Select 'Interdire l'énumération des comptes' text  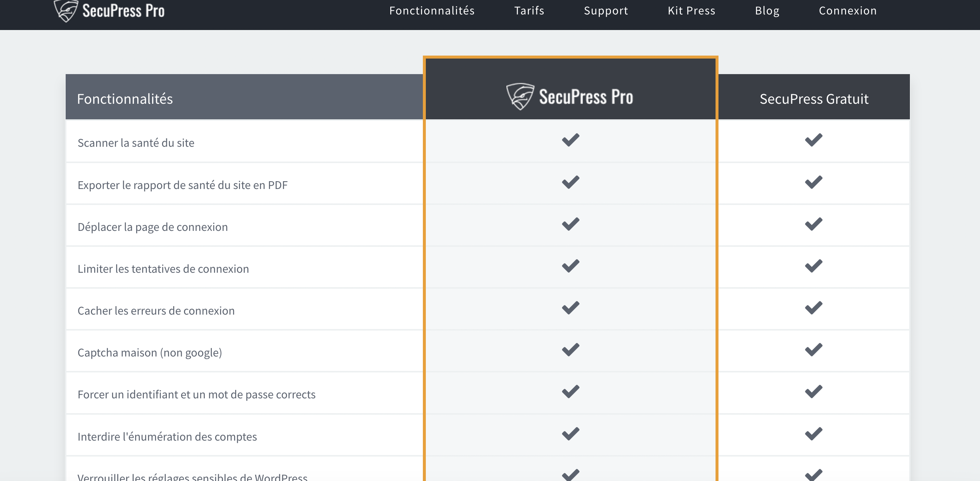(167, 437)
